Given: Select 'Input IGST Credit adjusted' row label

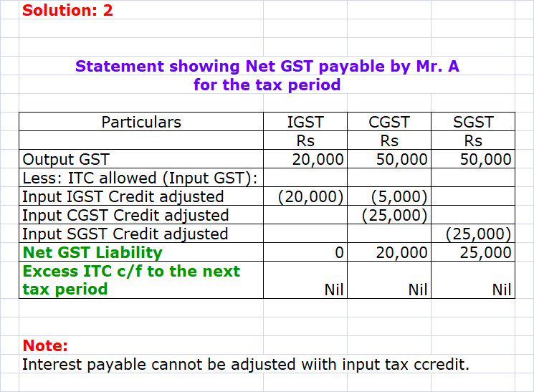Looking at the screenshot, I should click(x=141, y=196).
